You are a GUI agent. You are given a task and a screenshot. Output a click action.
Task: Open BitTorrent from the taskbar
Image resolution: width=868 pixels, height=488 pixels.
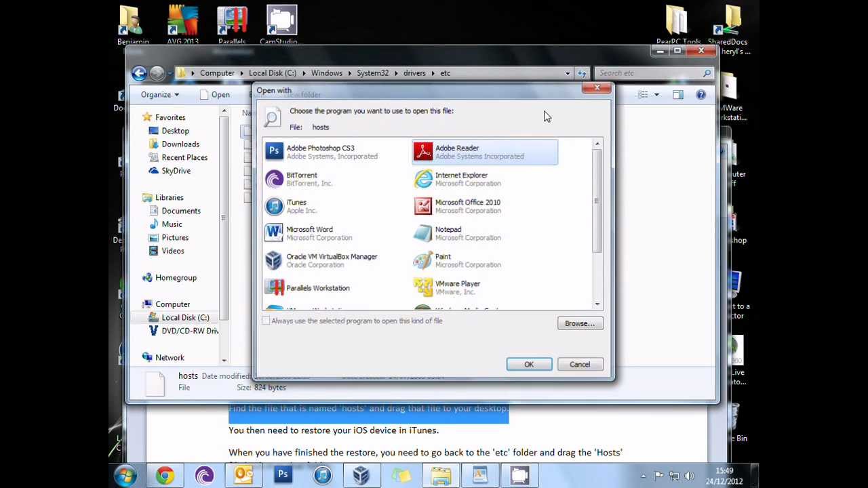[x=204, y=476]
